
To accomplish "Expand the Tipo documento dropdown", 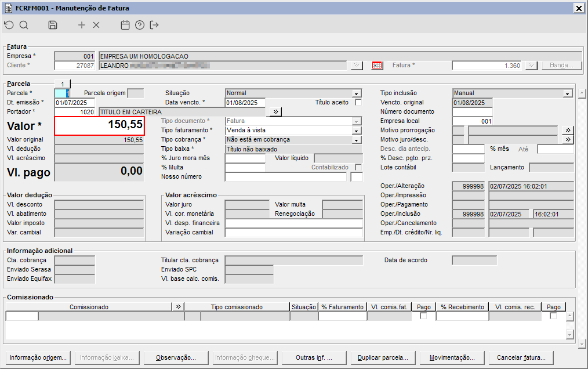I will [x=357, y=121].
